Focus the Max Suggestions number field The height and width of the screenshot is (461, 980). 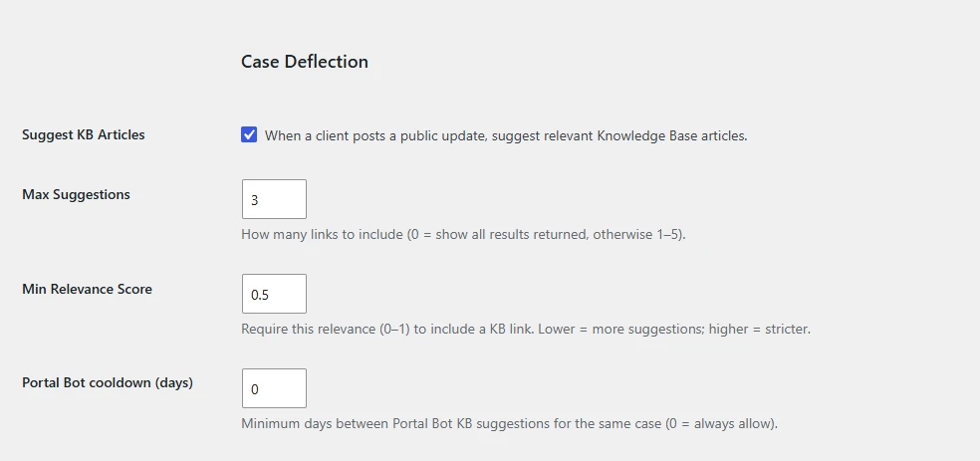point(274,199)
